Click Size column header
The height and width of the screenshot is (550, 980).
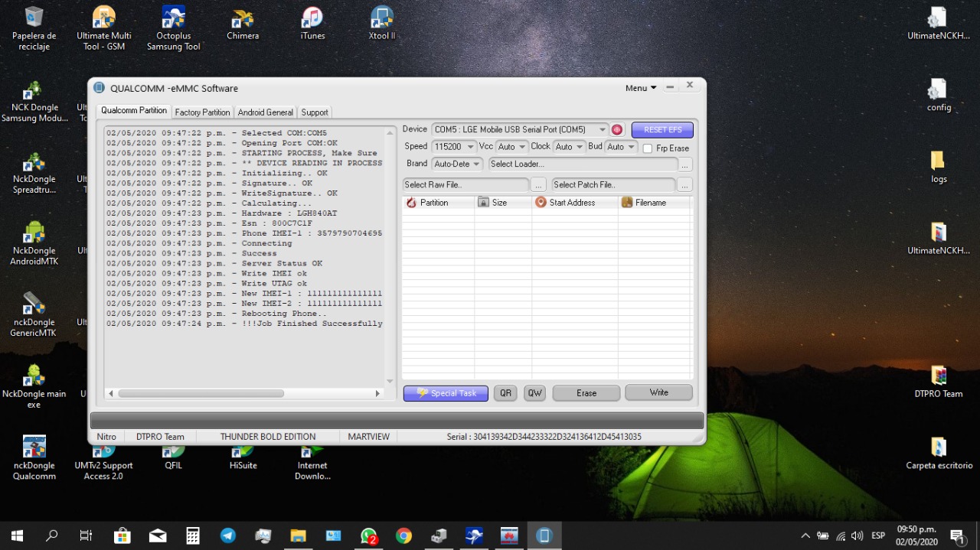502,203
